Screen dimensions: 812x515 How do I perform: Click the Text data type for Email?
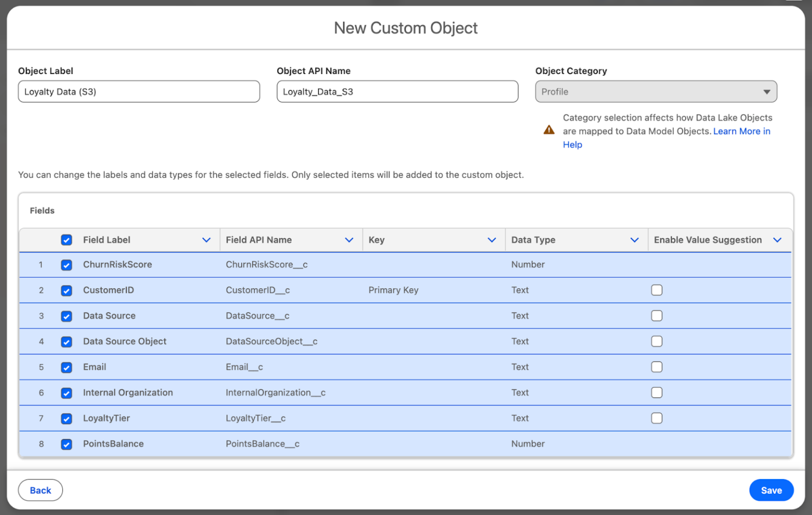pyautogui.click(x=520, y=367)
